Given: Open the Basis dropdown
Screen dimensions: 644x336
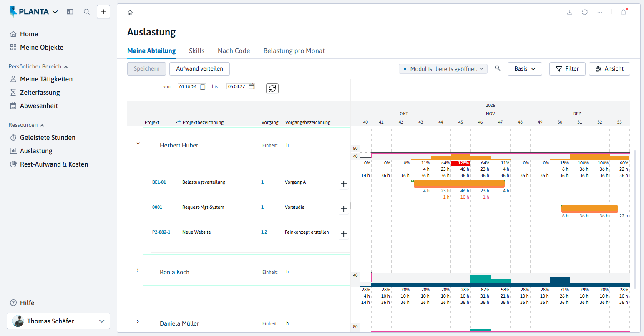Looking at the screenshot, I should point(525,69).
